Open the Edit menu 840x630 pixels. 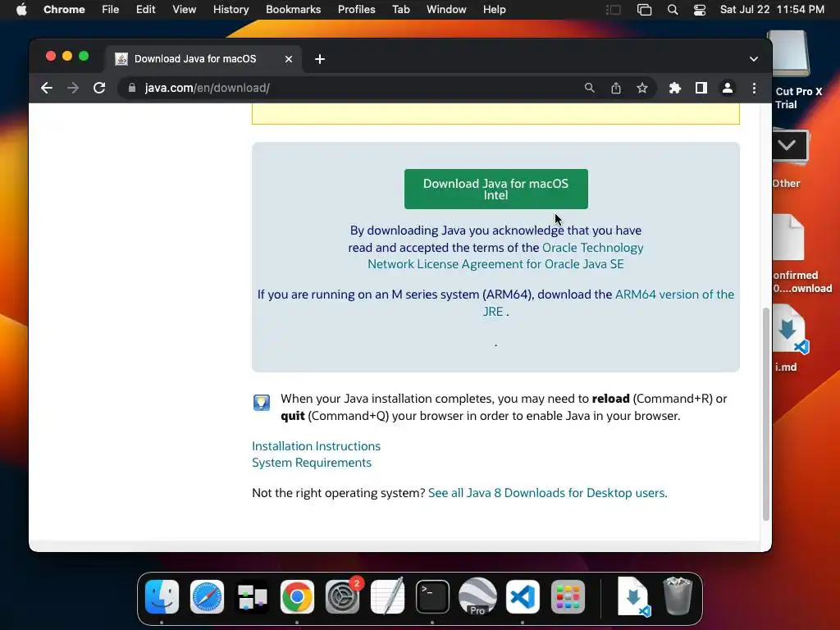145,10
